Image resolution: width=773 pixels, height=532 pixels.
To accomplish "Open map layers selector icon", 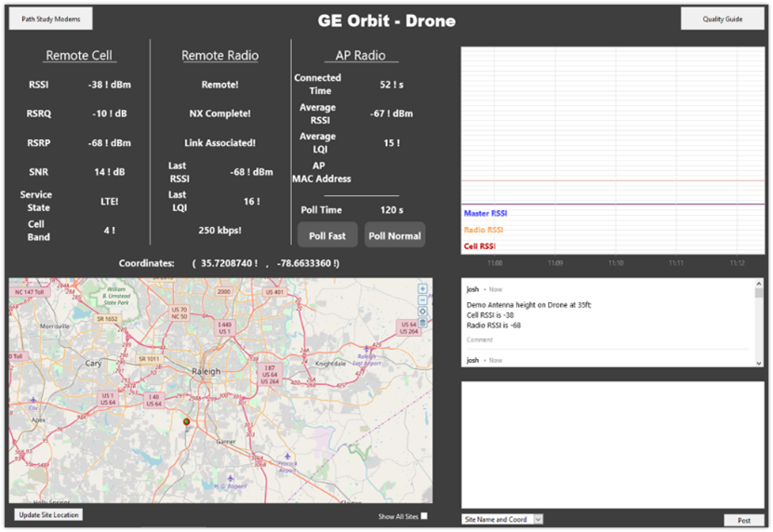I will click(x=422, y=323).
